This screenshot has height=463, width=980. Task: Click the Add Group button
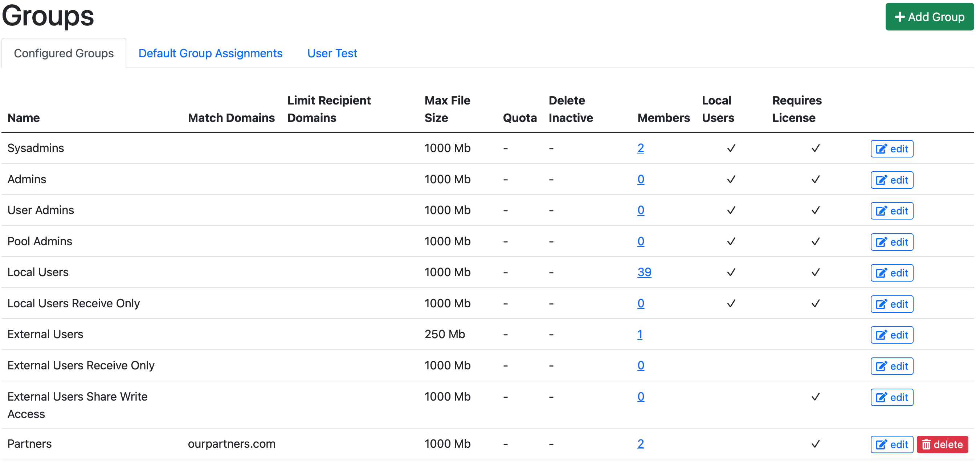930,17
